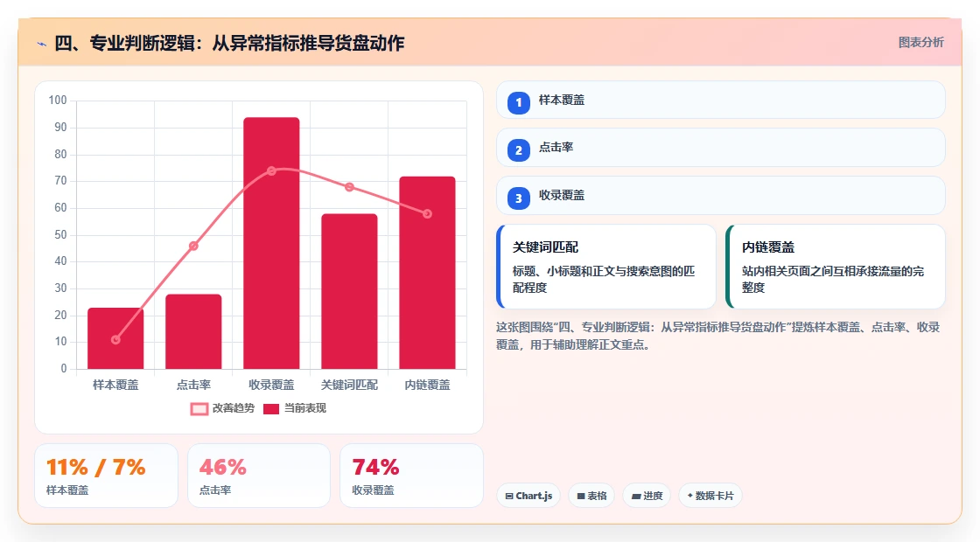Click the 图表分析 label in header

920,43
